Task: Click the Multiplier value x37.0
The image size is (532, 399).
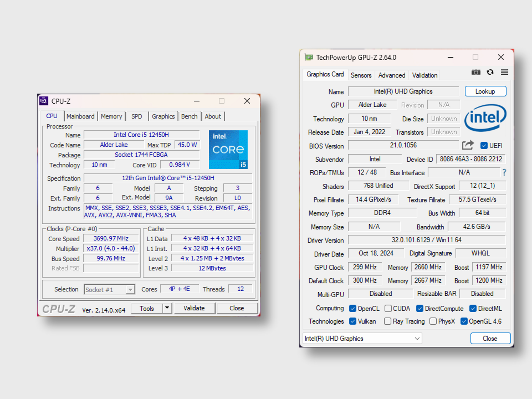Action: point(111,248)
